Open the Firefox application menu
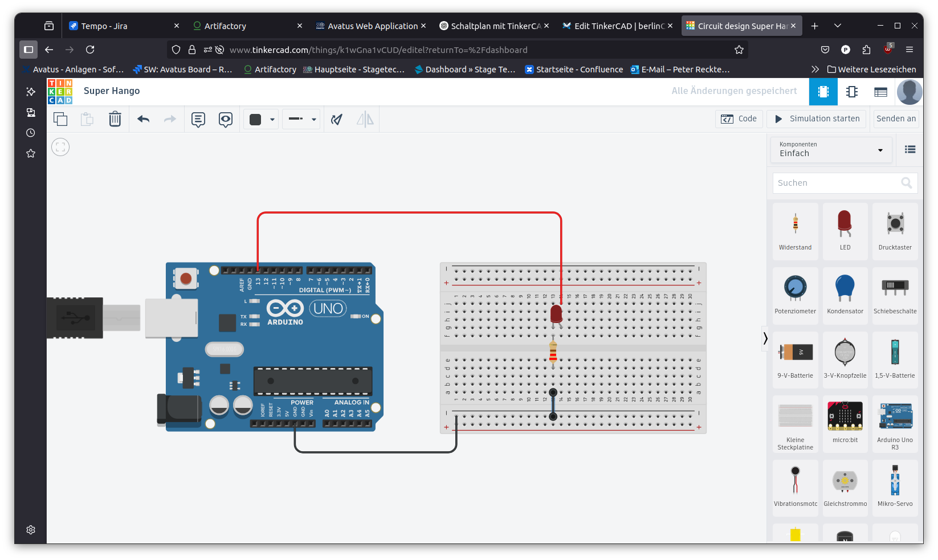This screenshot has width=938, height=560. (910, 50)
